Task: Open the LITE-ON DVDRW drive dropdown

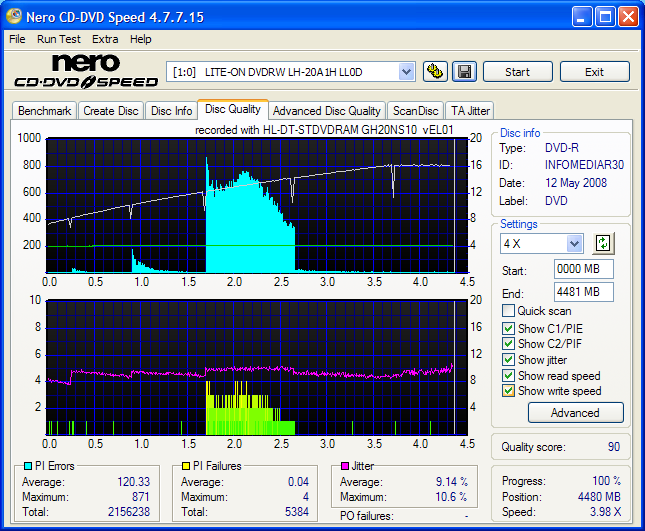Action: 406,72
